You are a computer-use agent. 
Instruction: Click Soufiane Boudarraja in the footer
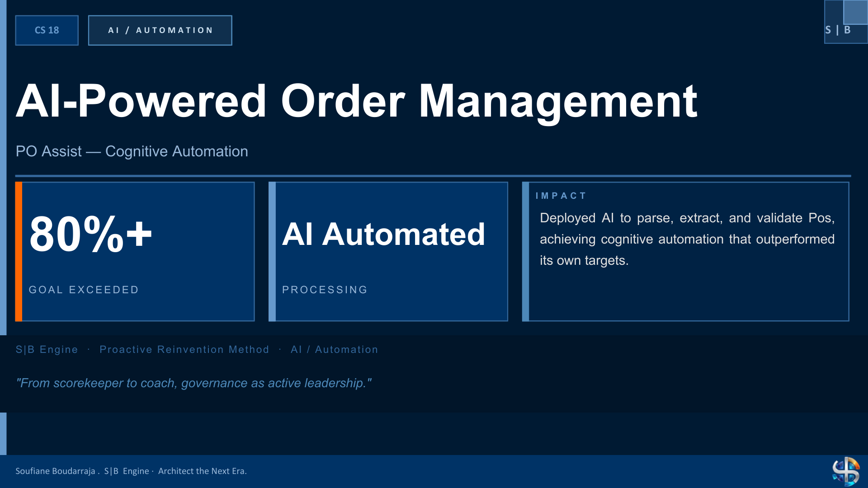55,471
